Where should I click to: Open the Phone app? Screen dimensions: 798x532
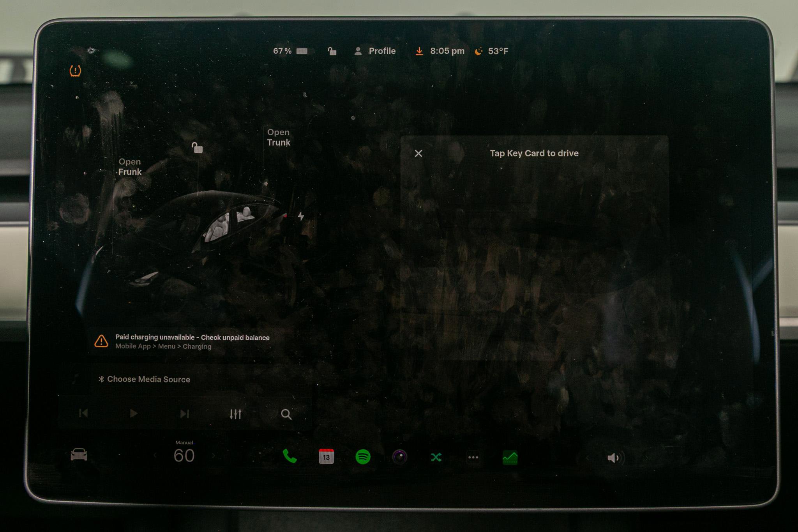coord(289,456)
